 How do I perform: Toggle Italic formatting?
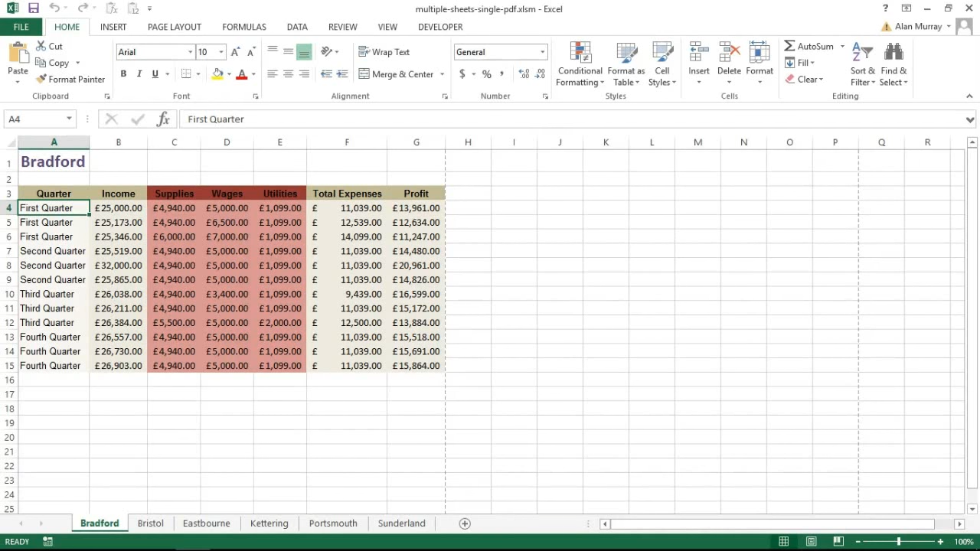click(139, 74)
